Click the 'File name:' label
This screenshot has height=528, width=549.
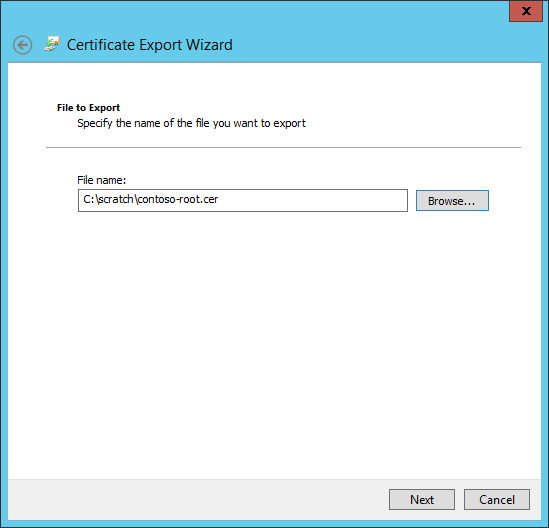pos(102,180)
